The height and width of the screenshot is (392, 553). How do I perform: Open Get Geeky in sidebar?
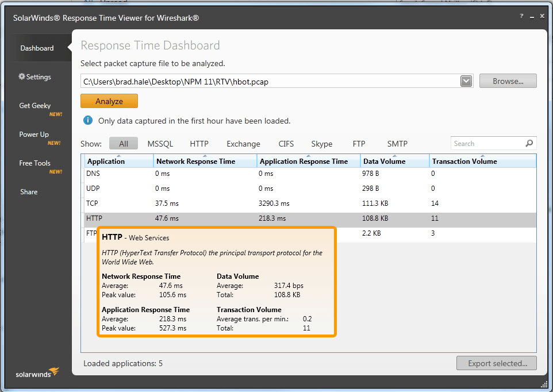35,106
